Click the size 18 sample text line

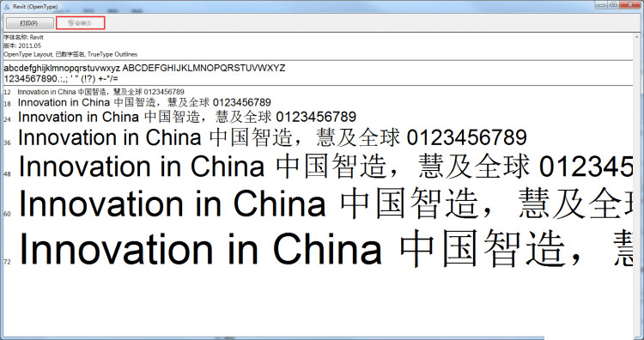(144, 102)
